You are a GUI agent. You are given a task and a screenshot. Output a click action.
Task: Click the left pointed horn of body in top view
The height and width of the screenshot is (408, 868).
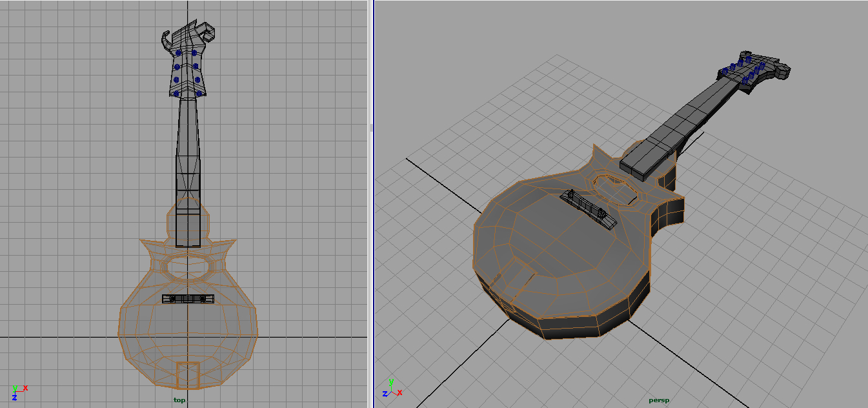[148, 244]
